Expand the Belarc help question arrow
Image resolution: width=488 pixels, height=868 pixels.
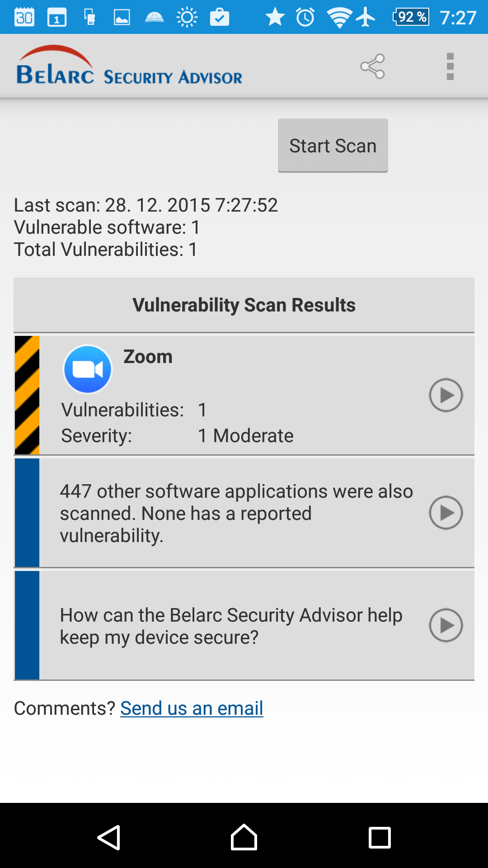[x=446, y=625]
